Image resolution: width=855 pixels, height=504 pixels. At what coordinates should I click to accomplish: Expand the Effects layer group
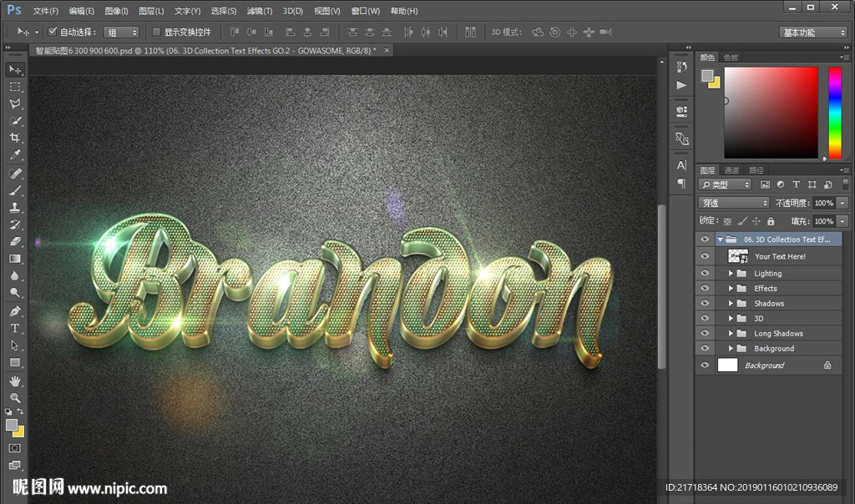pyautogui.click(x=731, y=289)
